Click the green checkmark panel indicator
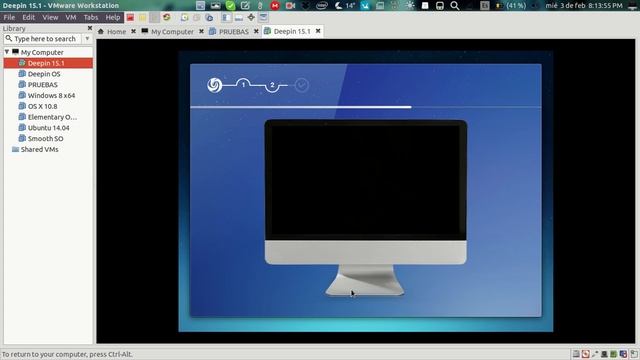640x360 pixels. tap(231, 5)
